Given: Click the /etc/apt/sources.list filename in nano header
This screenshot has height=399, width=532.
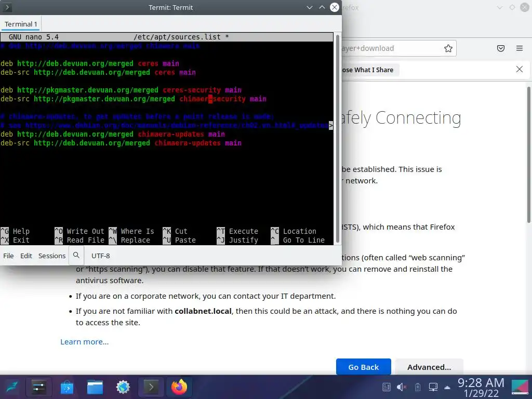Looking at the screenshot, I should click(x=177, y=37).
